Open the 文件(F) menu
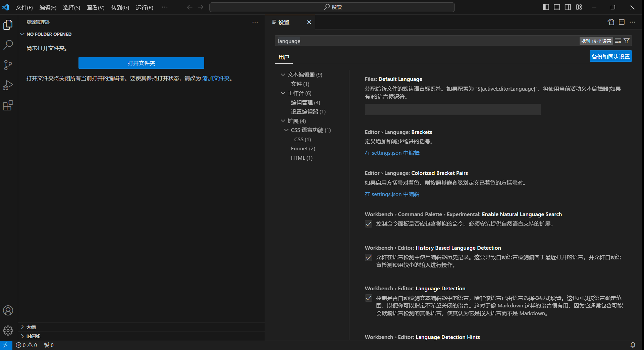644x350 pixels. 24,7
